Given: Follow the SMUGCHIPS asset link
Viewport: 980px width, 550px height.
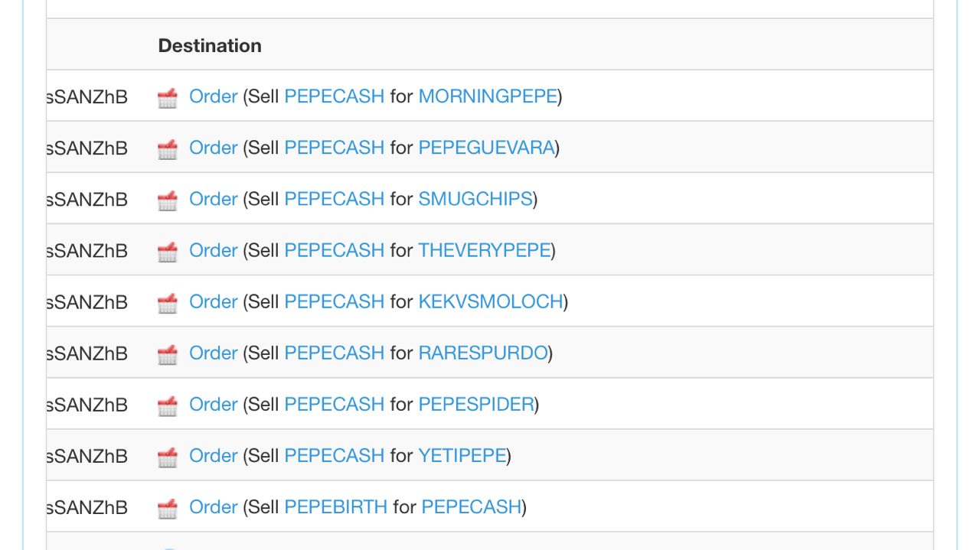Looking at the screenshot, I should 475,199.
